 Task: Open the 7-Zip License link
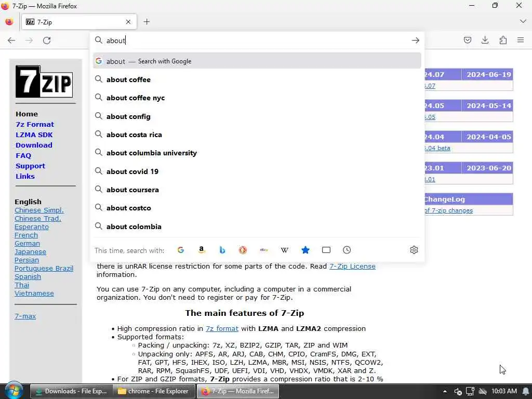352,267
